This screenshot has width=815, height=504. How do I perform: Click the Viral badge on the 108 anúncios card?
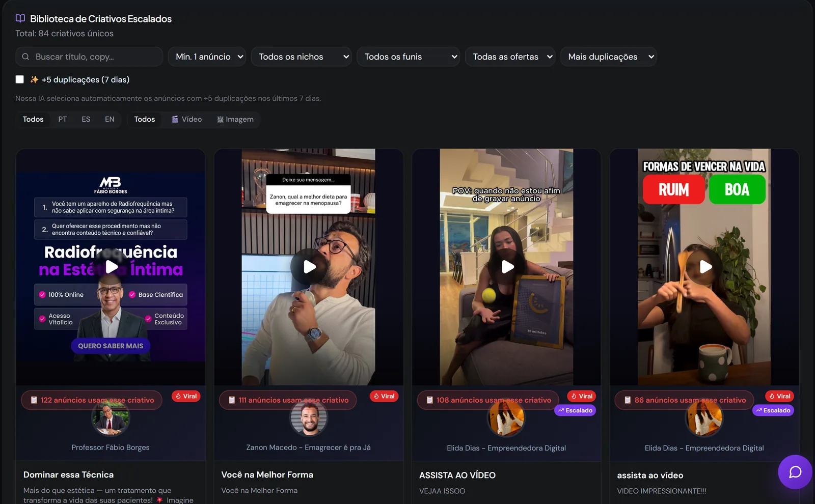[x=582, y=396]
